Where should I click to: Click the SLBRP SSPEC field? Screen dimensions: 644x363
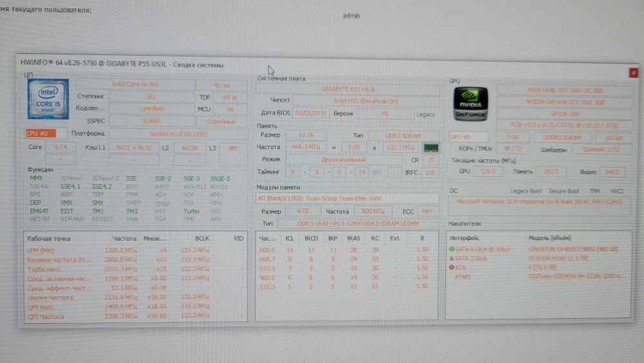[x=151, y=121]
